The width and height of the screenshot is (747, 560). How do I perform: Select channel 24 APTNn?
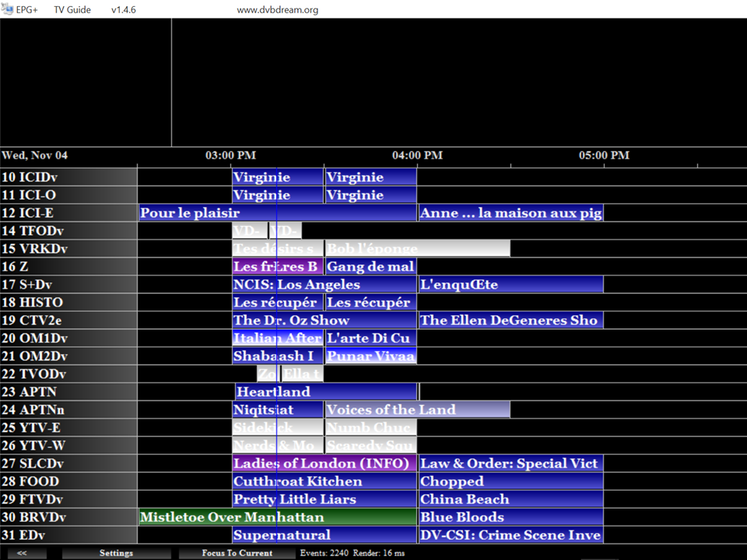(x=68, y=410)
